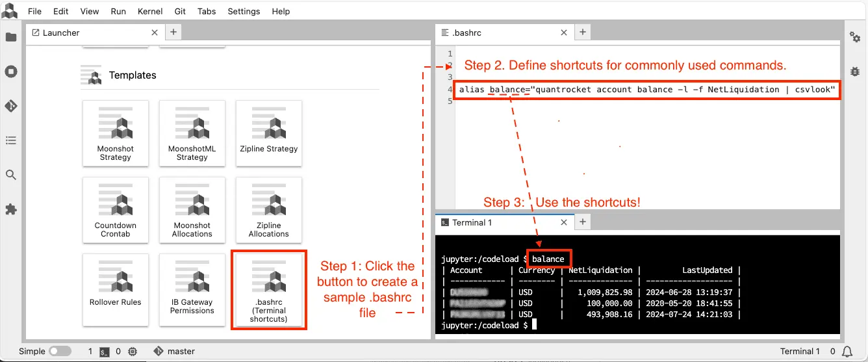Image resolution: width=868 pixels, height=362 pixels.
Task: Open the Help menu
Action: point(281,12)
